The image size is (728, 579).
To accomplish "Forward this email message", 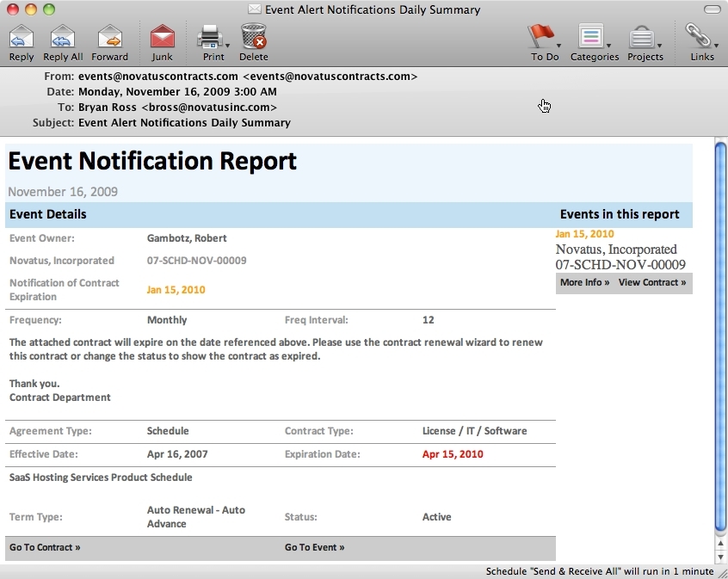I will click(x=109, y=36).
